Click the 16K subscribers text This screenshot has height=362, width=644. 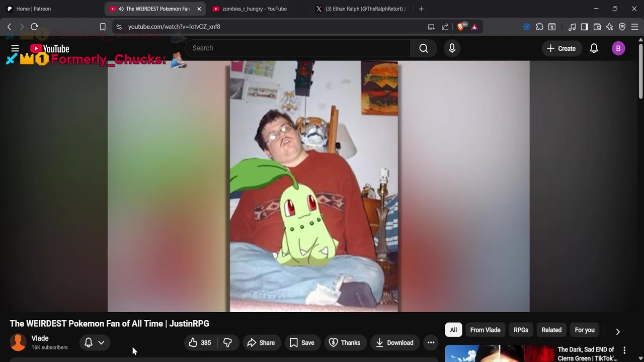tap(49, 347)
